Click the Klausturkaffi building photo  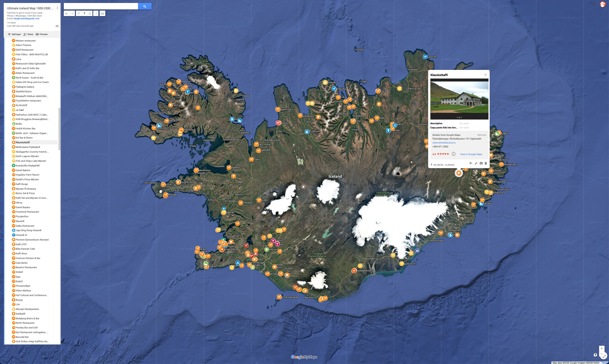(x=459, y=97)
